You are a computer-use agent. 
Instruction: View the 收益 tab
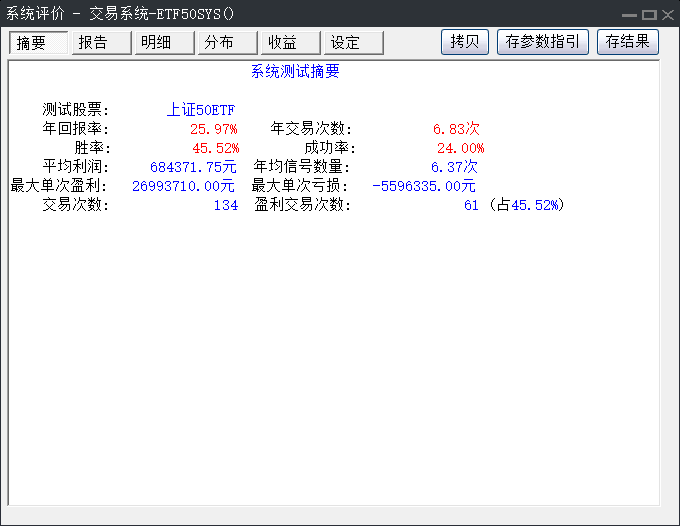(290, 43)
